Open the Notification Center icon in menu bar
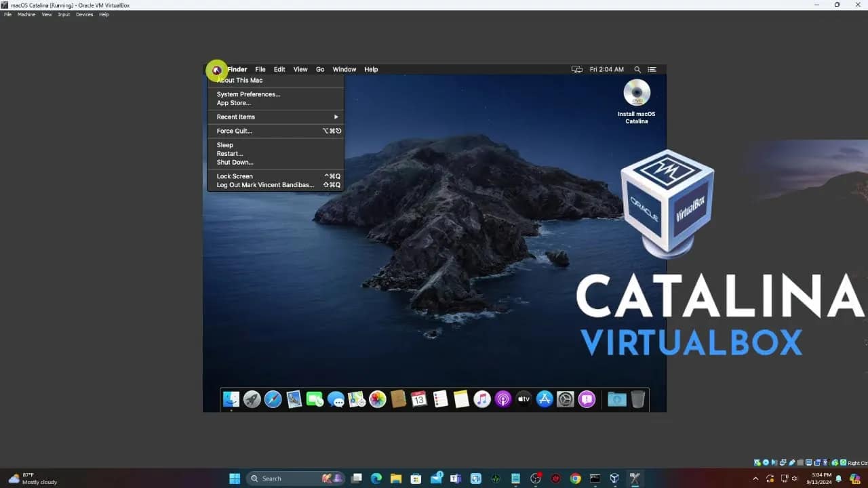This screenshot has width=868, height=488. coord(652,69)
